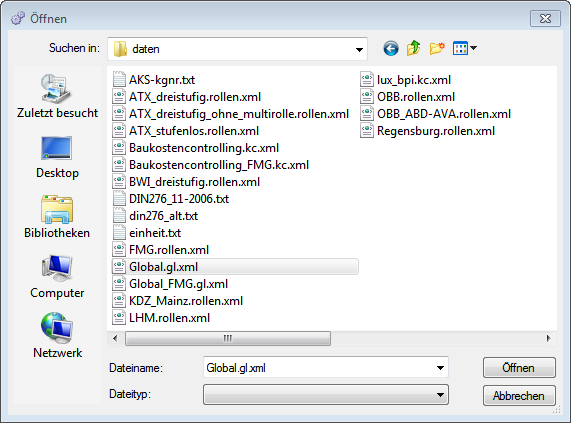Click the FMG.rollen.xml file icon
Image resolution: width=571 pixels, height=423 pixels.
[119, 249]
